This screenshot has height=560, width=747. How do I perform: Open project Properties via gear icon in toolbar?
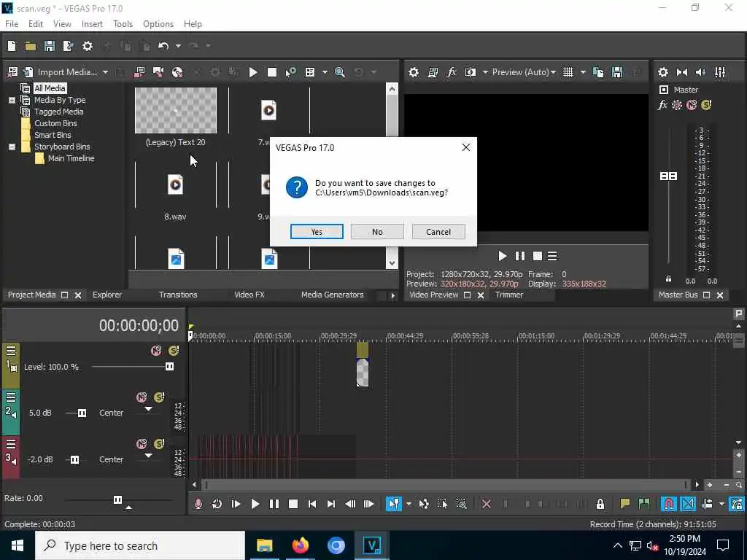coord(88,46)
